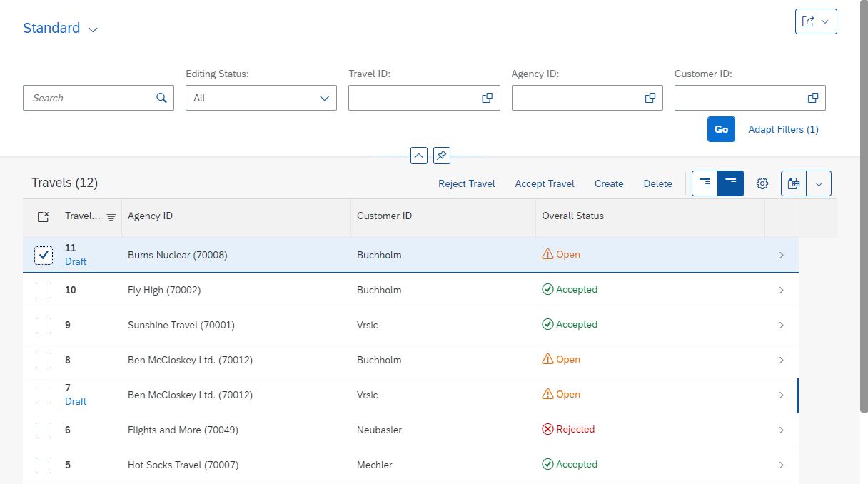Click cell Sunshine Travel (70001)
Viewport: 868px width, 484px height.
(x=181, y=325)
